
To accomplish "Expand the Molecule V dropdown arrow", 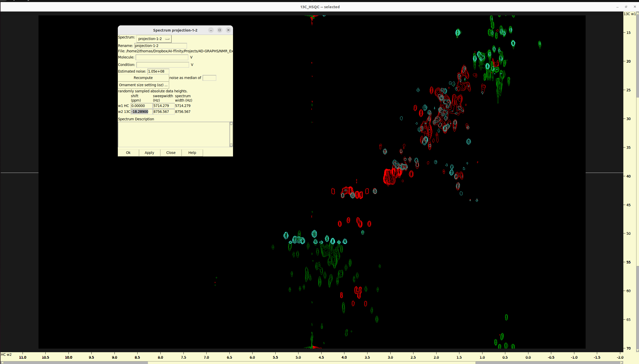I will click(191, 57).
